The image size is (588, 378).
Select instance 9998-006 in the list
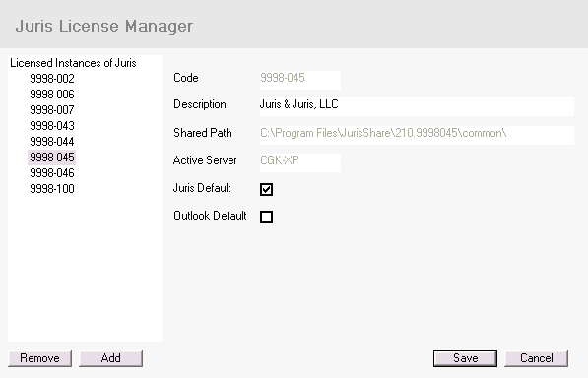tap(52, 94)
